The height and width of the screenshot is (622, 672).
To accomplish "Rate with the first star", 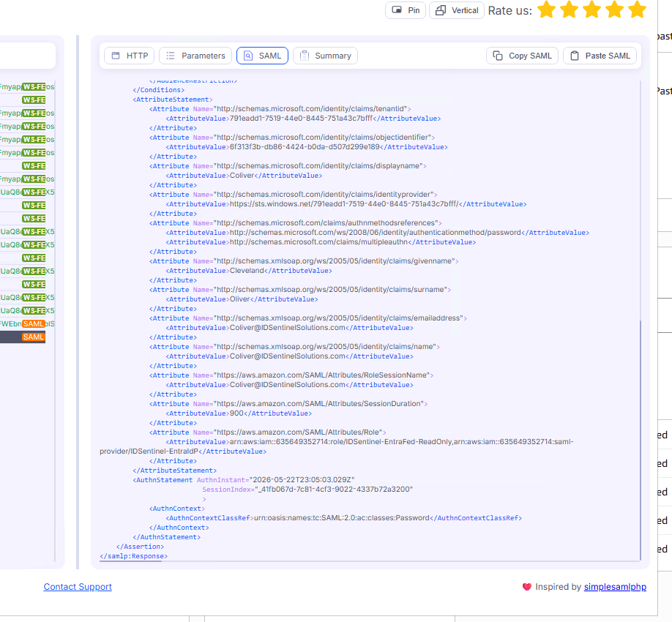I will click(546, 10).
